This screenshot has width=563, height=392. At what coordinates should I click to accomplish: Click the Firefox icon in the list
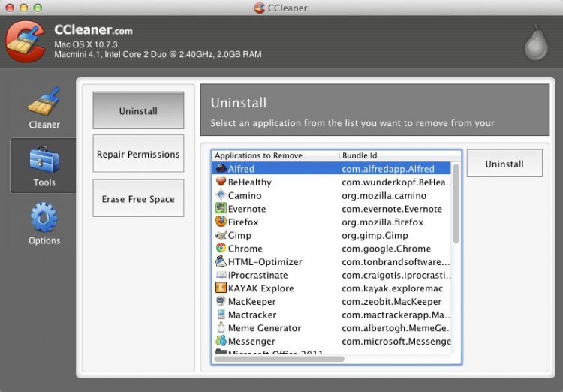(x=221, y=222)
